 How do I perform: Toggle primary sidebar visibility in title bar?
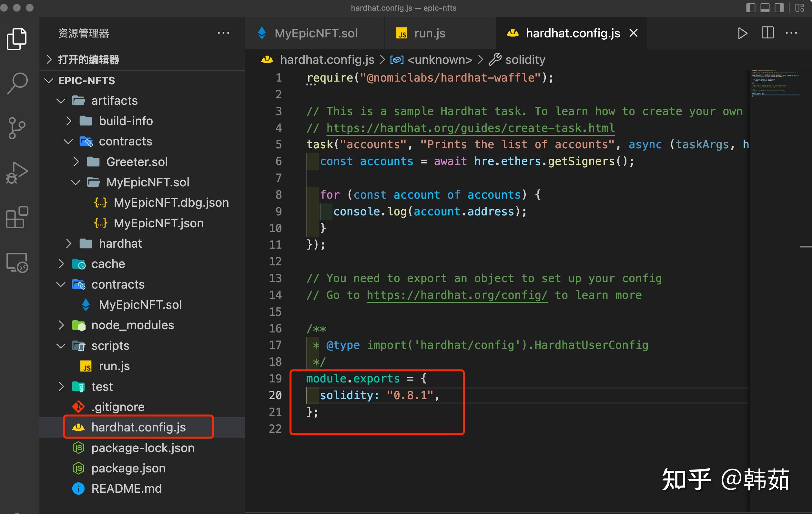(x=751, y=8)
